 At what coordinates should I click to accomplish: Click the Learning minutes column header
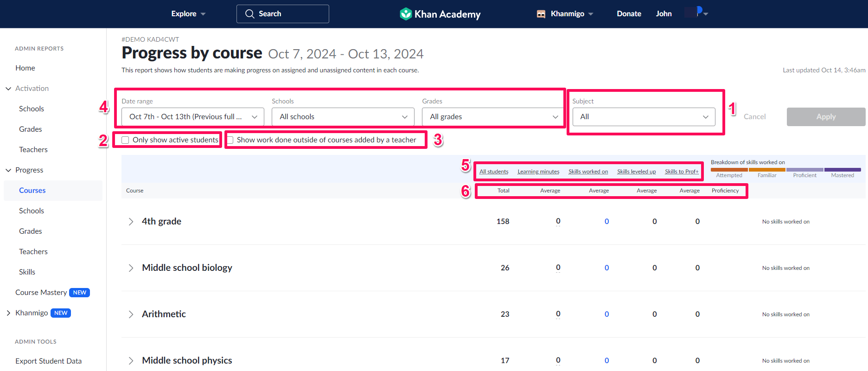coord(538,172)
